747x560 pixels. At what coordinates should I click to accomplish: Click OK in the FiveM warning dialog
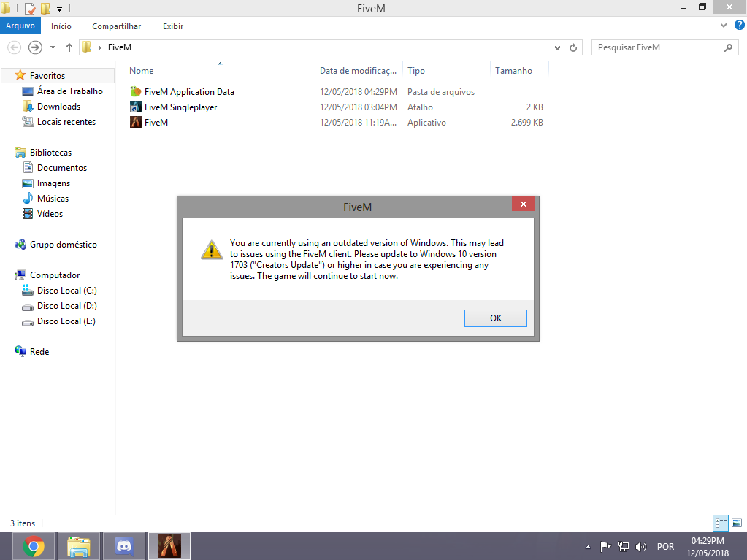[496, 318]
